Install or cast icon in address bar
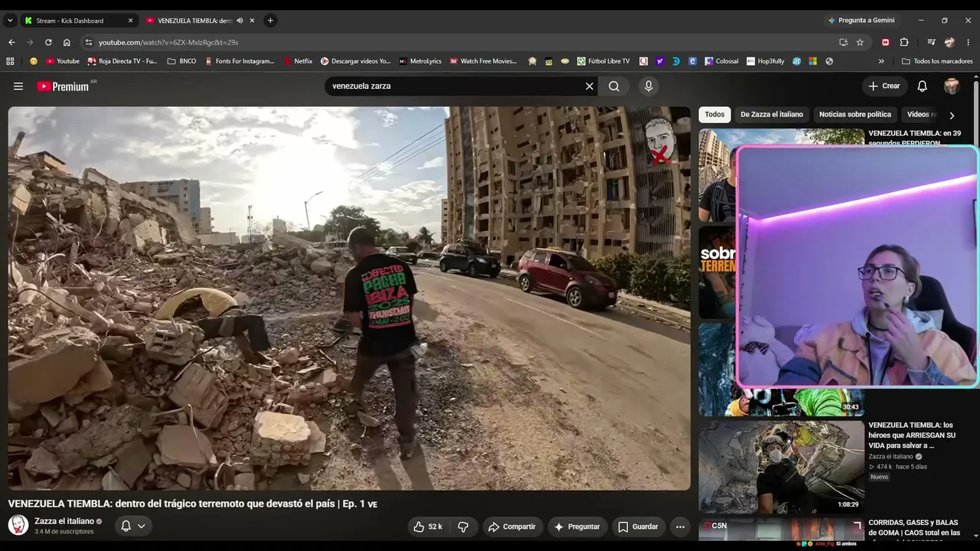This screenshot has height=551, width=980. (x=843, y=42)
